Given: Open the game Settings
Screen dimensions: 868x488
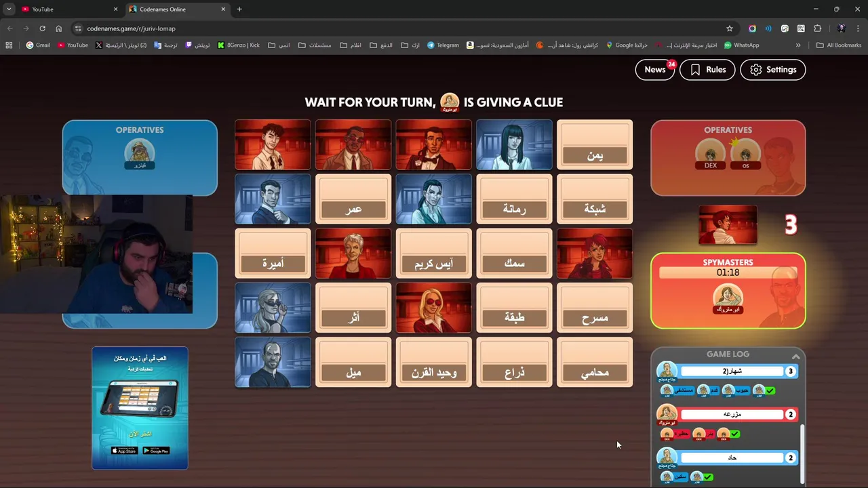Looking at the screenshot, I should tap(773, 70).
